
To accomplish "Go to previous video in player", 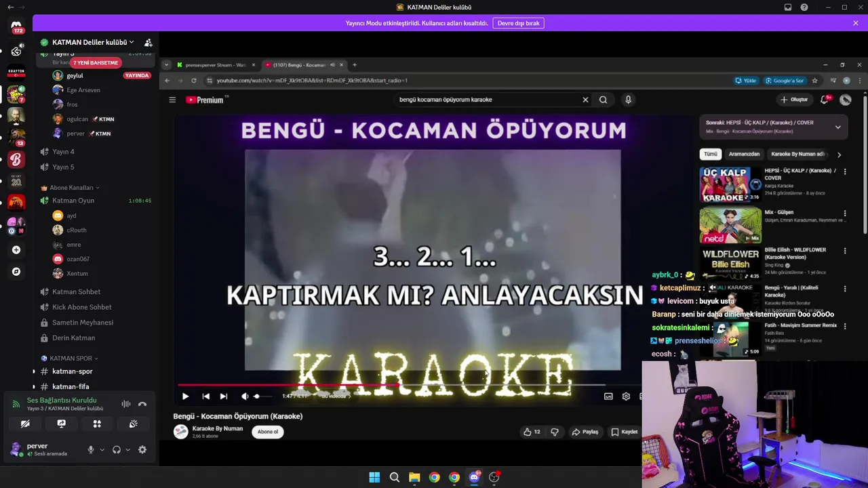I will pyautogui.click(x=205, y=396).
